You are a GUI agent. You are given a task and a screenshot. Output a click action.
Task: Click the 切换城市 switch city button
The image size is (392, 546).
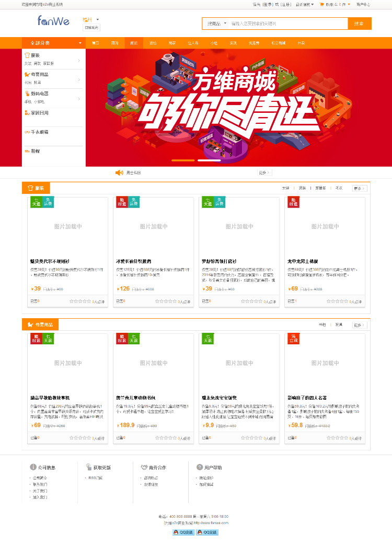tap(91, 28)
